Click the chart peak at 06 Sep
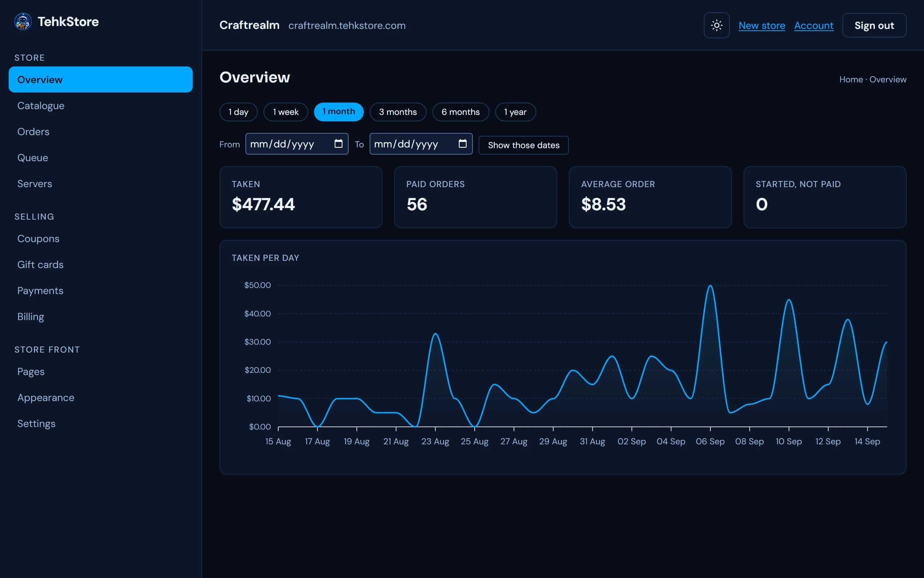924x578 pixels. click(x=710, y=286)
